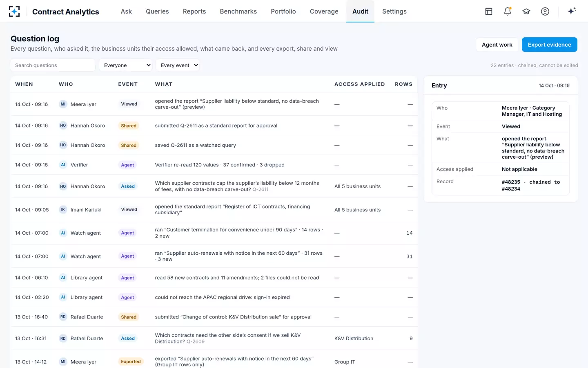The height and width of the screenshot is (368, 588).
Task: Click AI avatar on the 06:10 Library agent row
Action: tap(63, 278)
